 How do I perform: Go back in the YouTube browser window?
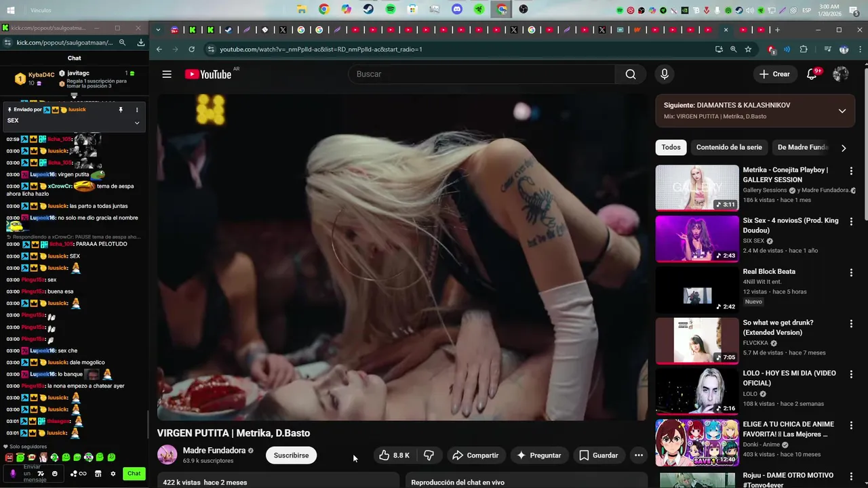159,49
